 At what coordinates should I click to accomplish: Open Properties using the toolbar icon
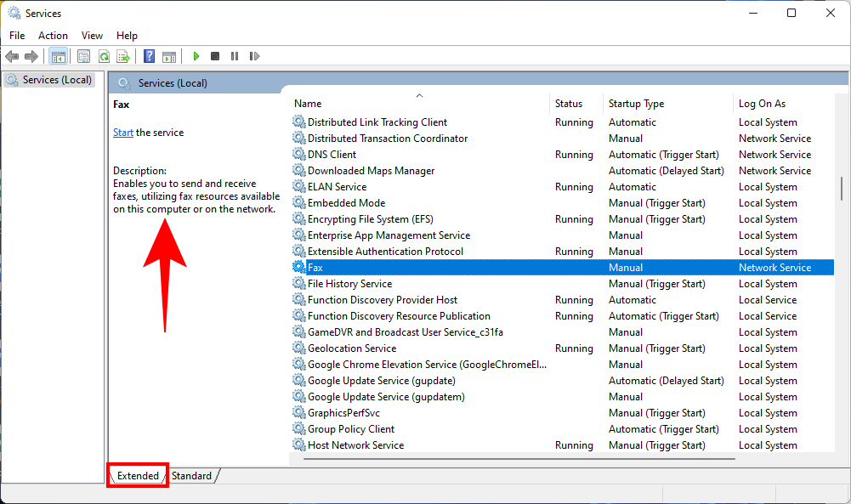pos(83,56)
